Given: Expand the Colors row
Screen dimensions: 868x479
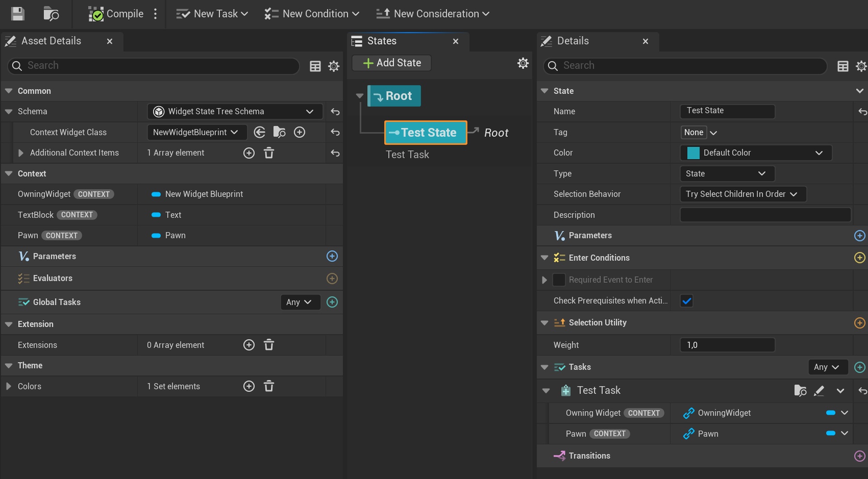Looking at the screenshot, I should click(9, 386).
